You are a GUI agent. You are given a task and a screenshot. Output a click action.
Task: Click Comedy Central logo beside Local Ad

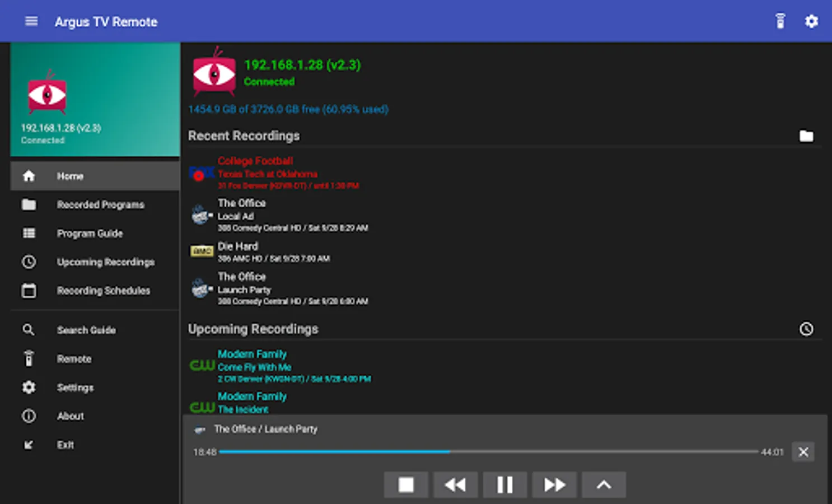(202, 215)
